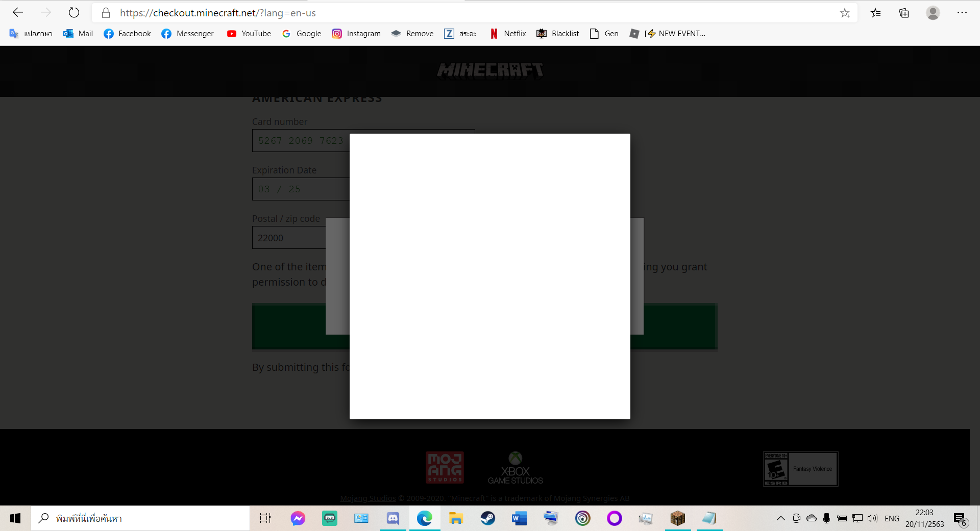
Task: Click the ESRB Everyone 10+ rating badge
Action: point(800,469)
